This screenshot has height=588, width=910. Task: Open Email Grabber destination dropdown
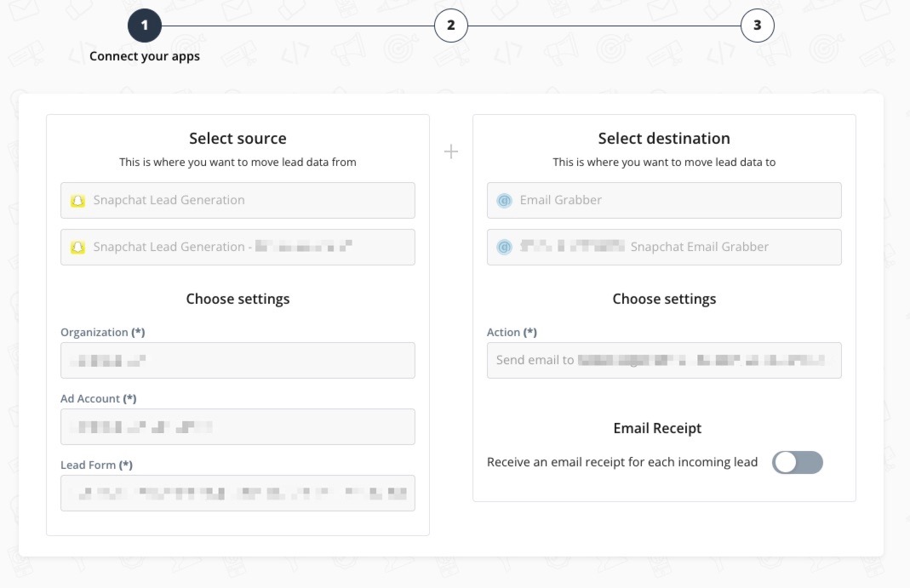664,201
